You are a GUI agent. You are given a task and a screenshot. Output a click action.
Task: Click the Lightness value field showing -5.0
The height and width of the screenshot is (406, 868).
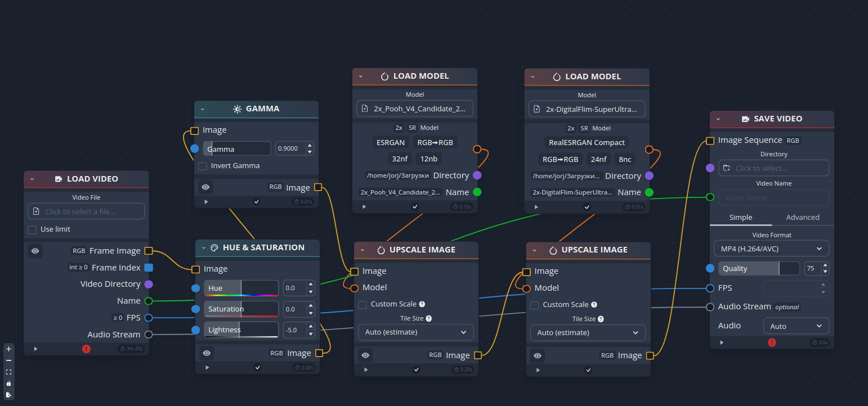point(295,330)
